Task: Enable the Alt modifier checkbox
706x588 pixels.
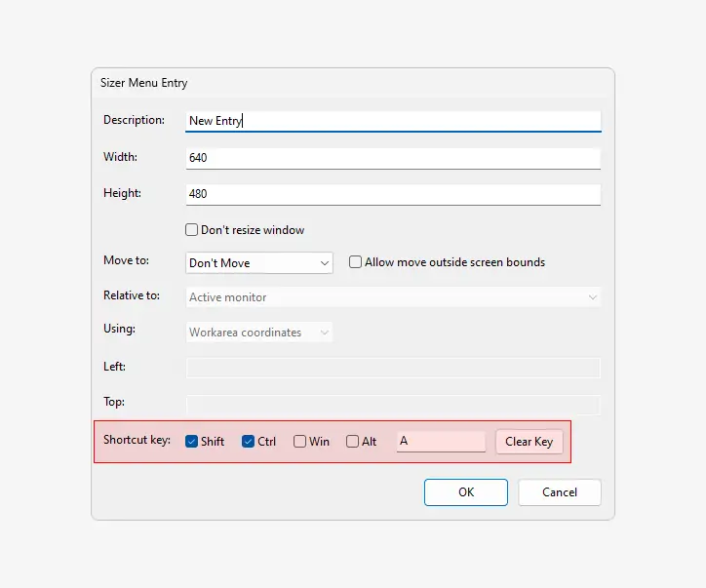Action: tap(353, 442)
